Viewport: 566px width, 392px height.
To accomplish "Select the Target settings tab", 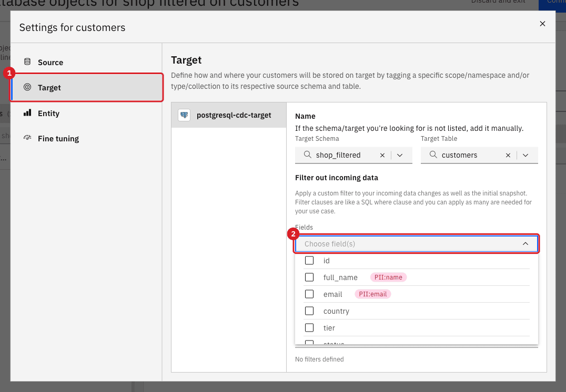I will [87, 87].
